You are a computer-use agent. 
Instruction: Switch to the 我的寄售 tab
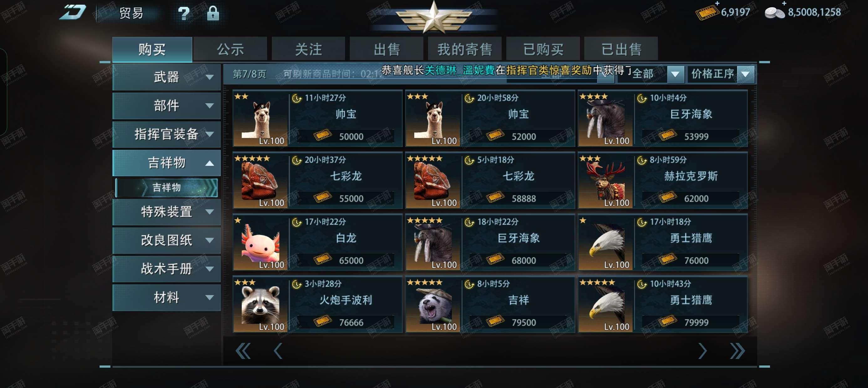(465, 49)
